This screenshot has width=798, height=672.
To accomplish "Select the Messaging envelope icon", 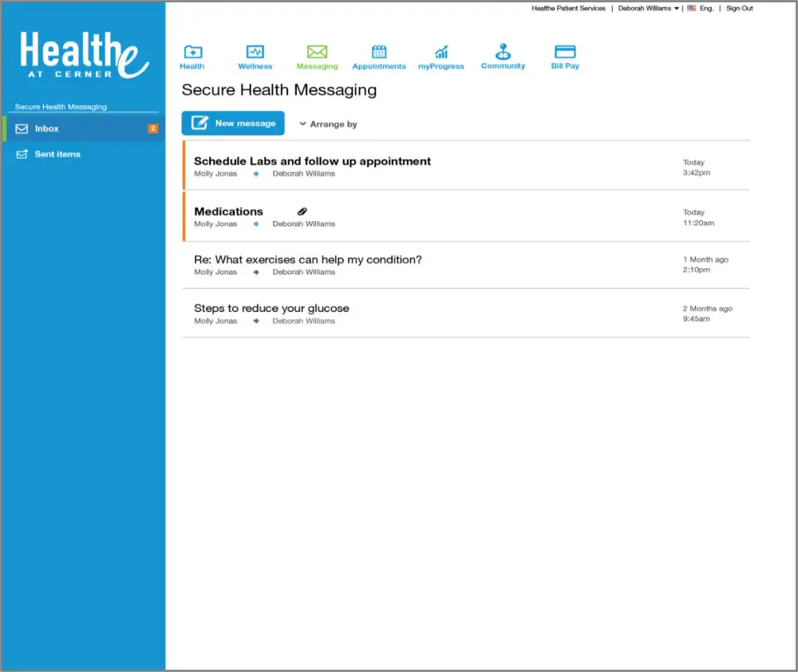I will click(317, 53).
